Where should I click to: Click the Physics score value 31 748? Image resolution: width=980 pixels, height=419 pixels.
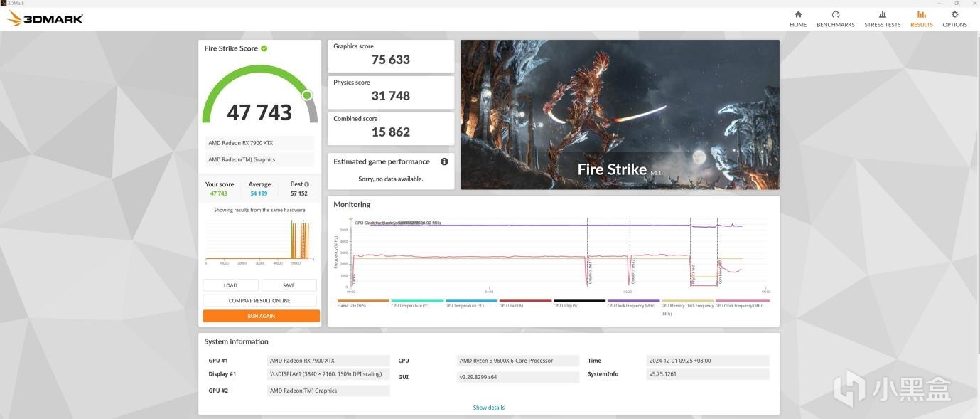click(390, 96)
